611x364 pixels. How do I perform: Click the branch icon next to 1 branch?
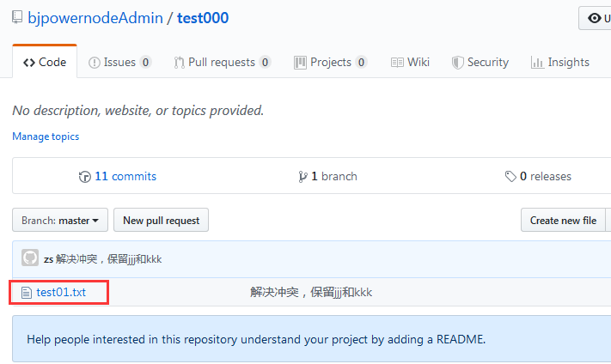tap(302, 177)
